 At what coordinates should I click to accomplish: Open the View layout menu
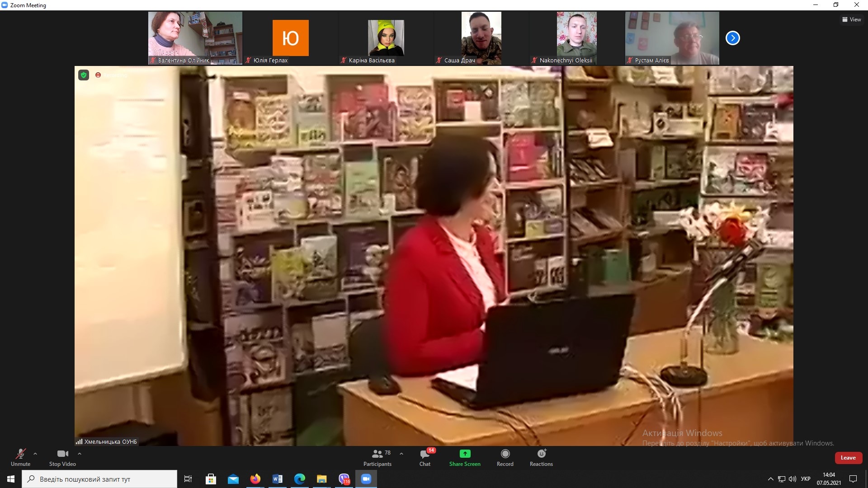point(851,19)
